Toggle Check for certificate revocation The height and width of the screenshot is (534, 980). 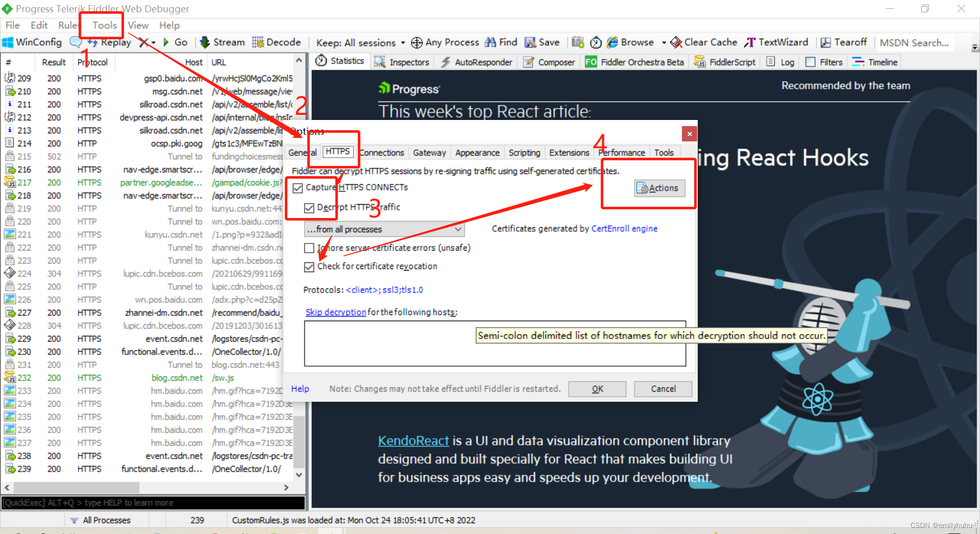point(309,267)
